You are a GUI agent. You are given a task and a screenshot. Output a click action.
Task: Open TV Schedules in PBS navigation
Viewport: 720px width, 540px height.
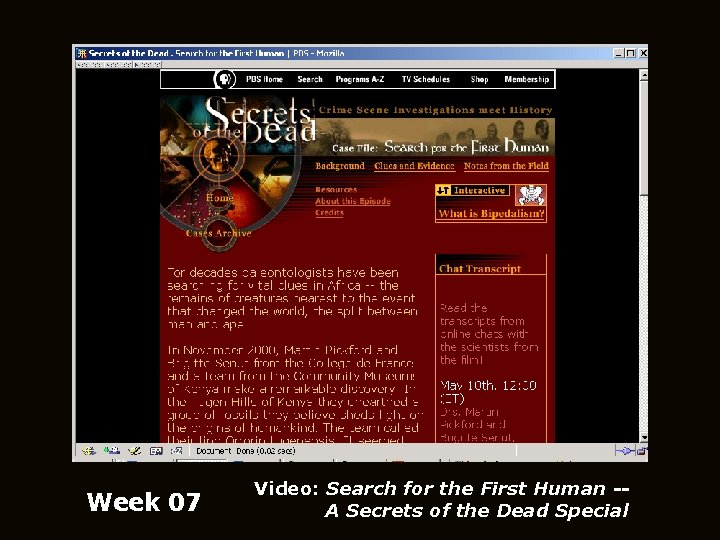point(426,79)
